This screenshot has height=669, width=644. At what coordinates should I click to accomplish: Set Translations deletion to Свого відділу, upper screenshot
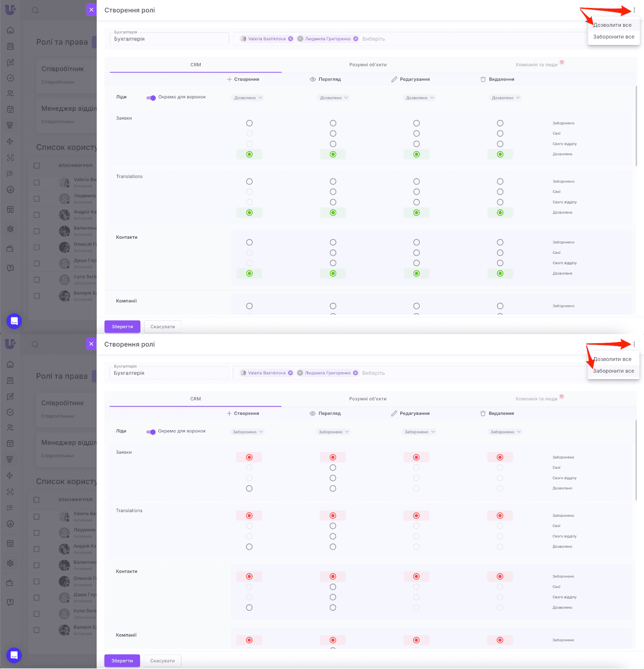[x=500, y=202]
